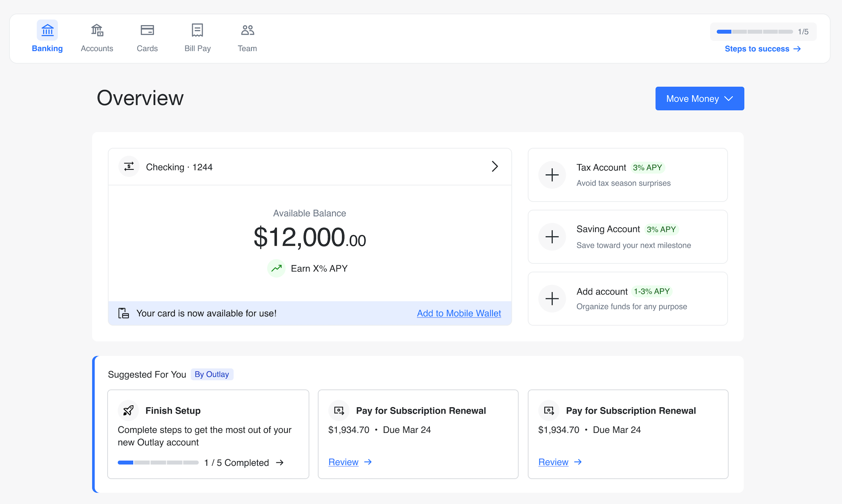Click the Finish Setup progress bar
Image resolution: width=842 pixels, height=504 pixels.
point(158,463)
